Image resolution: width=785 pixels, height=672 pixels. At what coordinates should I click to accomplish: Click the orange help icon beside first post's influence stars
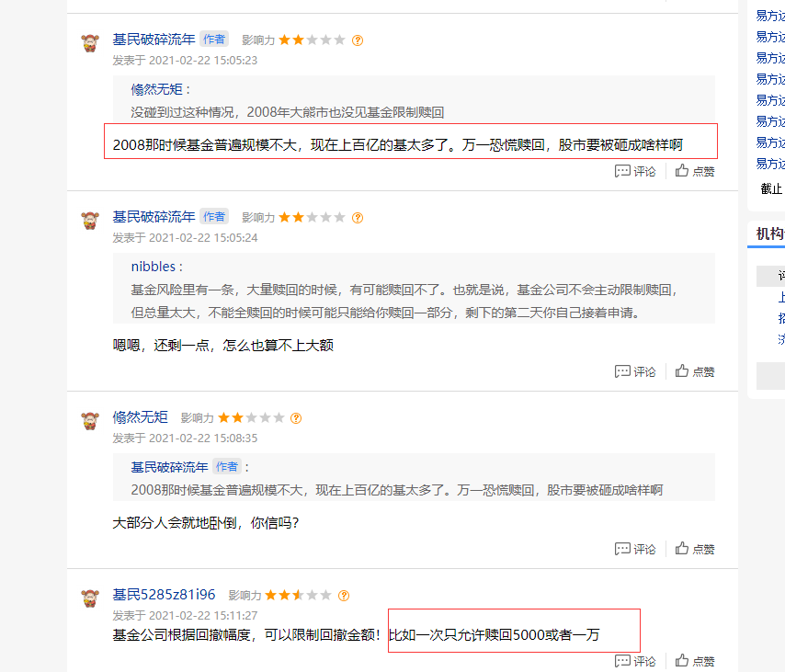point(358,40)
